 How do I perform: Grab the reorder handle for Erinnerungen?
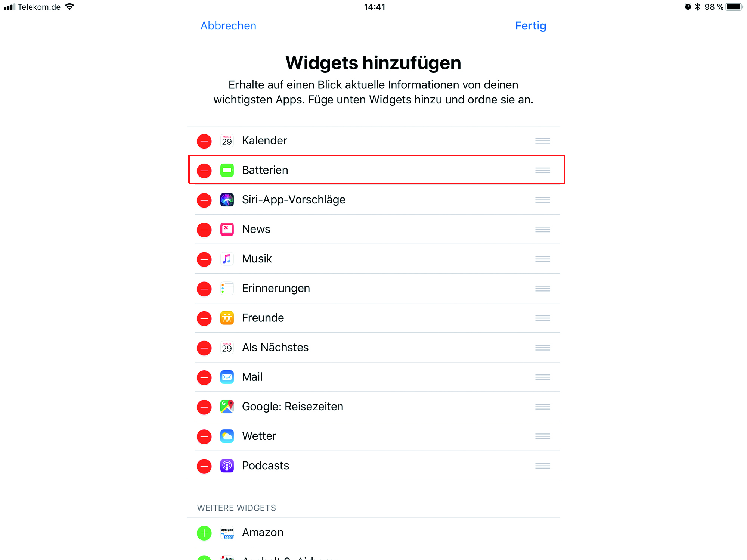click(542, 289)
